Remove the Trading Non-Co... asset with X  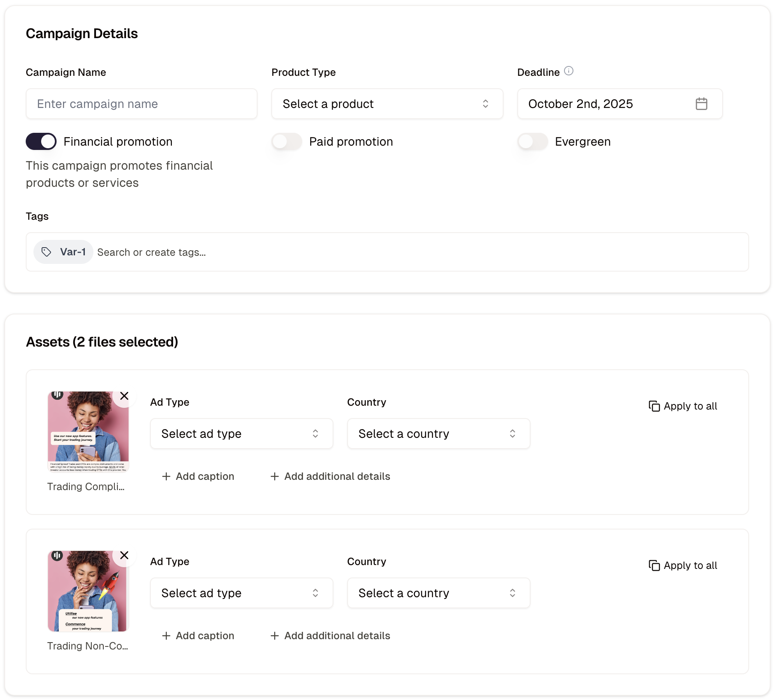point(124,555)
